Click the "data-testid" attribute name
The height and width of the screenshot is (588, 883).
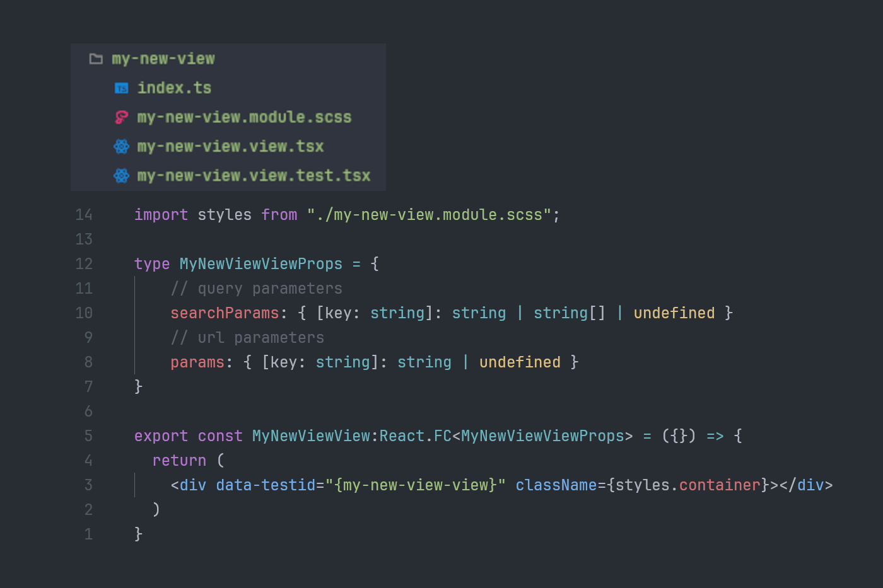coord(266,485)
